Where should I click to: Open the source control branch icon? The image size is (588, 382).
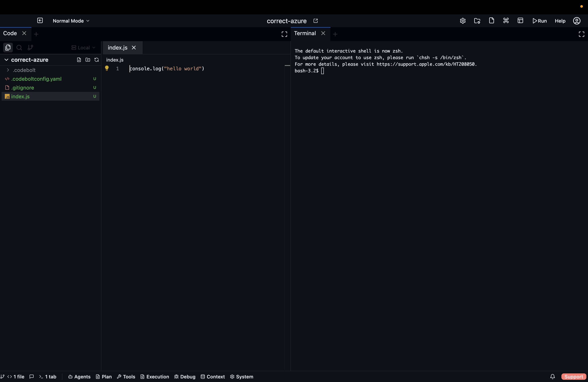[x=30, y=48]
